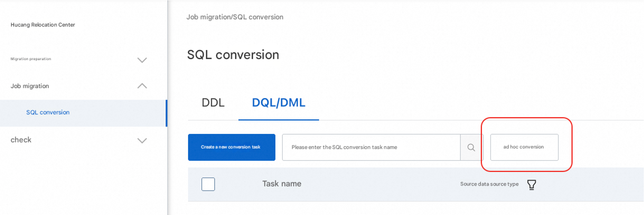Viewport: 644px width, 215px height.
Task: Focus the SQL conversion task name search field
Action: click(x=371, y=147)
